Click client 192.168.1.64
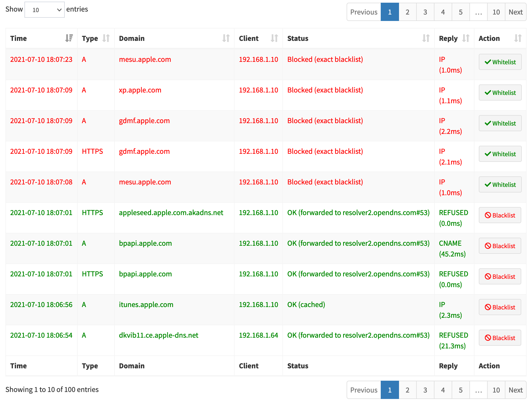The image size is (532, 403). (258, 335)
